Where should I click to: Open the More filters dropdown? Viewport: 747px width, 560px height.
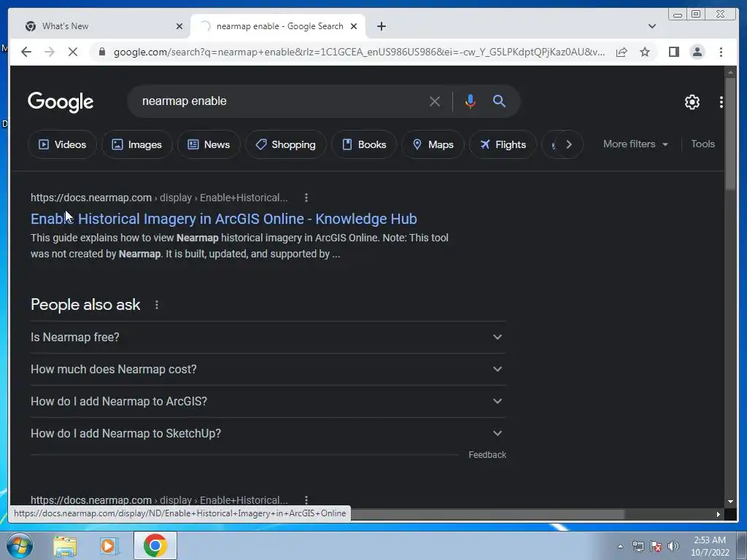(635, 144)
